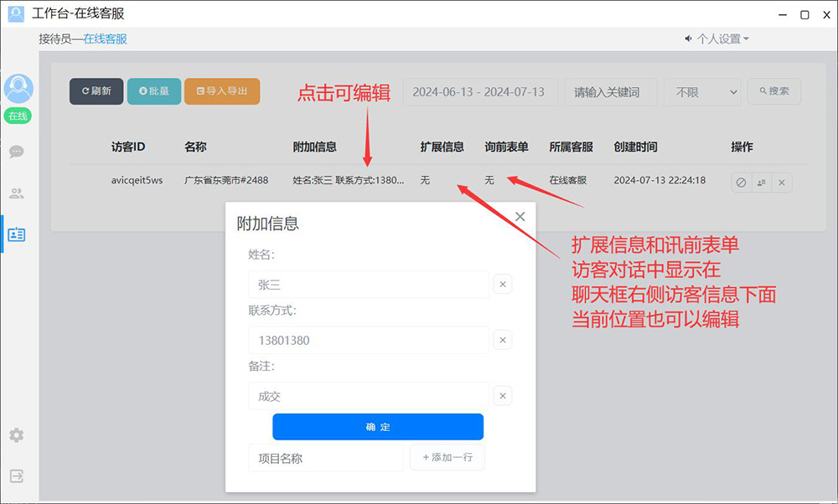
Task: Open the visitors group sidebar icon
Action: click(17, 193)
